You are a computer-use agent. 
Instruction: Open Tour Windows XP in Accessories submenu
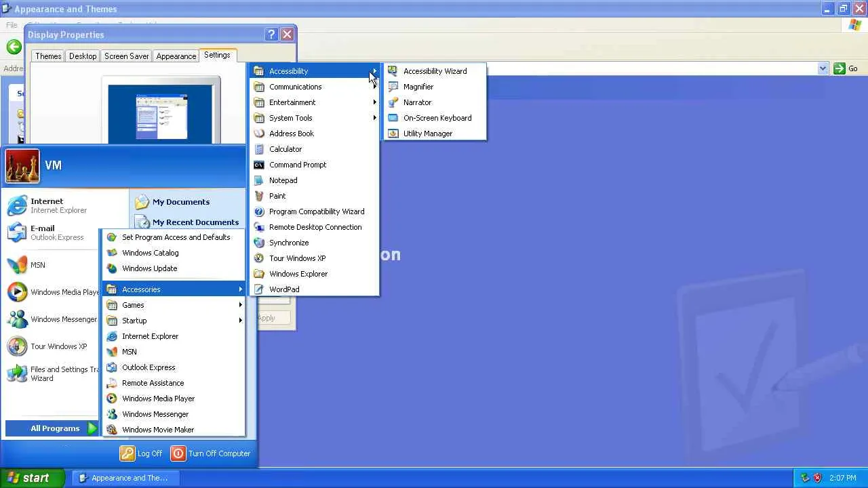click(314, 258)
